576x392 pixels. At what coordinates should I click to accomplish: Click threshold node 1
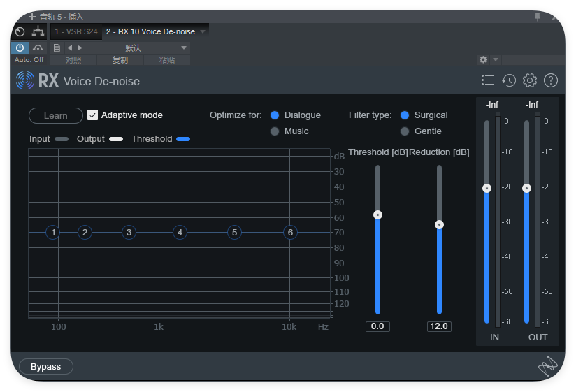coord(53,233)
